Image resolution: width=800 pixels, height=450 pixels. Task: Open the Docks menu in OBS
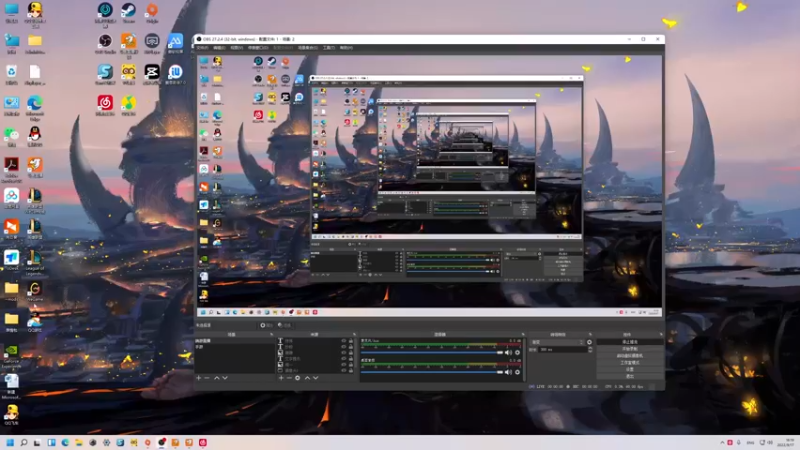click(258, 48)
